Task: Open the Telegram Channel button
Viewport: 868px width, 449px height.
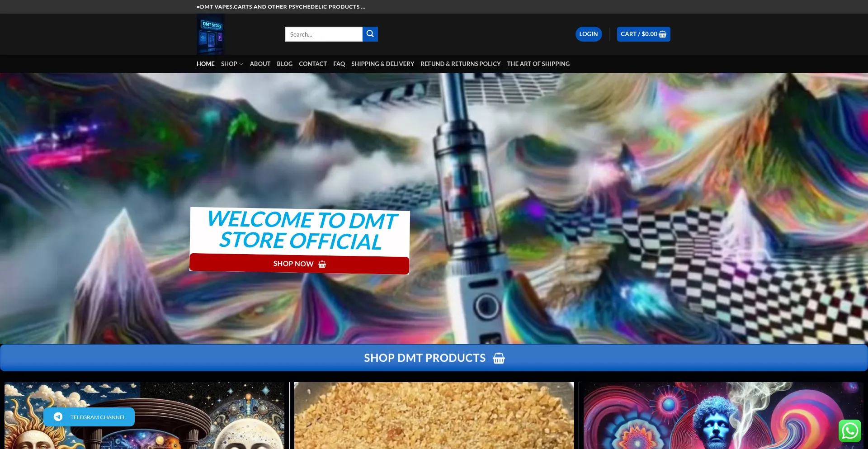Action: point(89,417)
